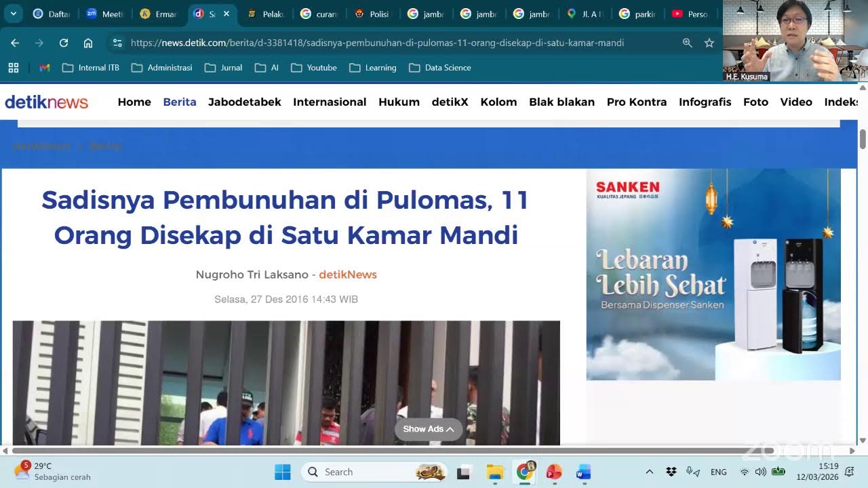
Task: Switch to the Daftar browser tab
Action: click(52, 14)
